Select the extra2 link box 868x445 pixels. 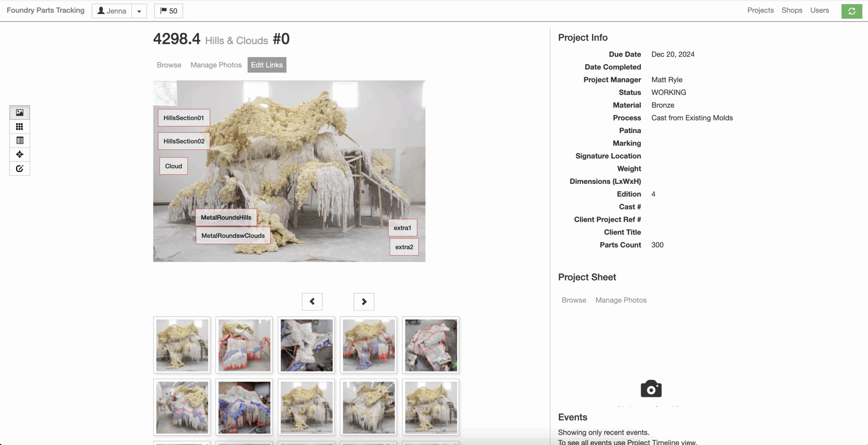click(x=404, y=247)
